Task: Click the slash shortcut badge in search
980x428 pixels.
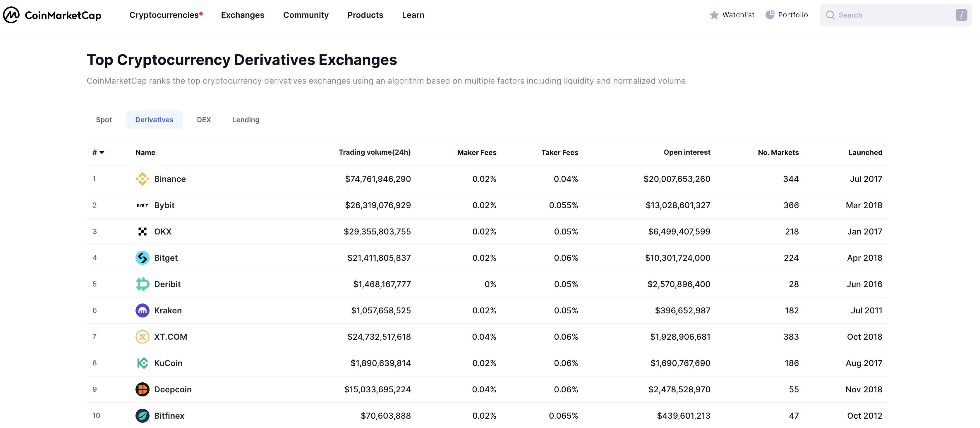Action: 961,15
